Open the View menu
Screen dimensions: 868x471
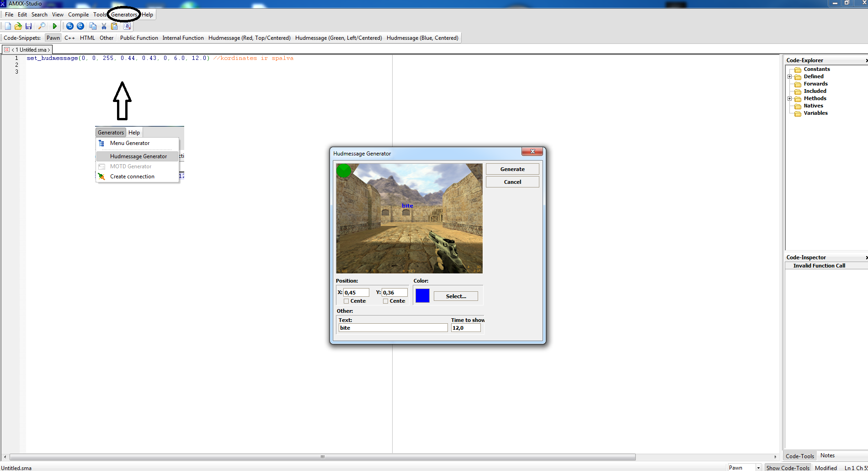coord(58,15)
